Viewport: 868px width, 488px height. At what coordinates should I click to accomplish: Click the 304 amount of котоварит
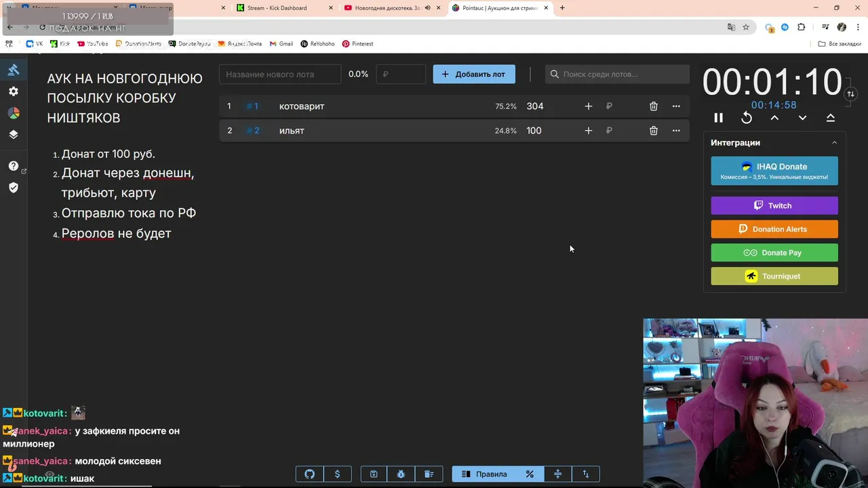[535, 106]
